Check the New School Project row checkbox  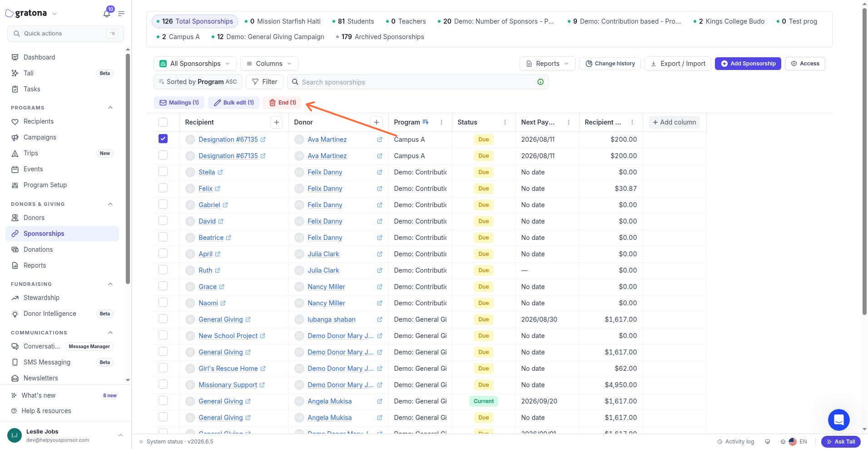click(163, 335)
